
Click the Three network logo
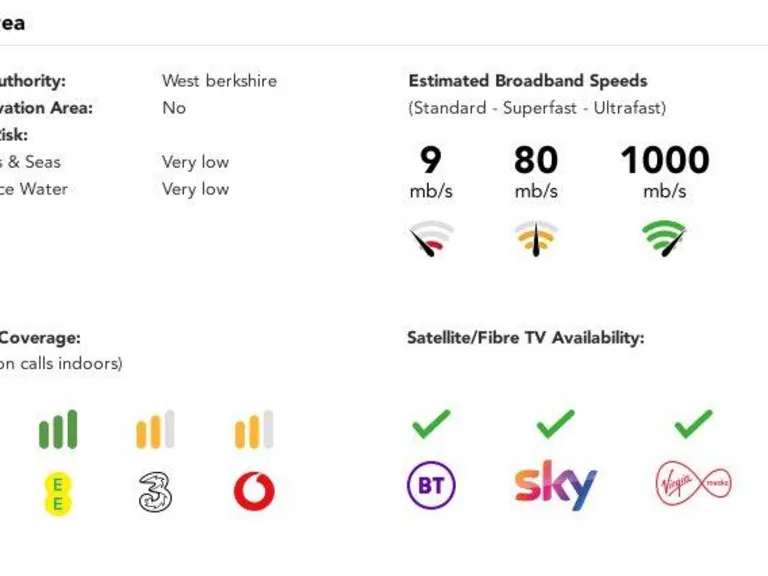[155, 491]
